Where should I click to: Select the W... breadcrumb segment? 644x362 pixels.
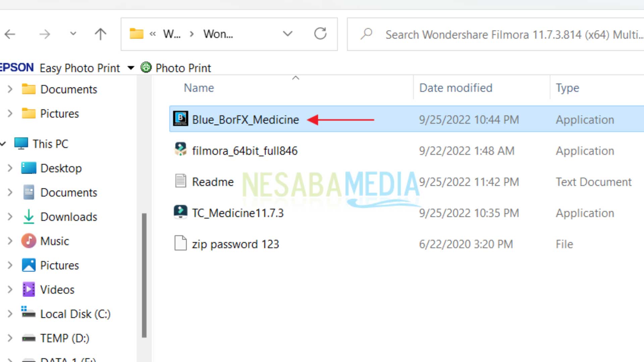[172, 34]
